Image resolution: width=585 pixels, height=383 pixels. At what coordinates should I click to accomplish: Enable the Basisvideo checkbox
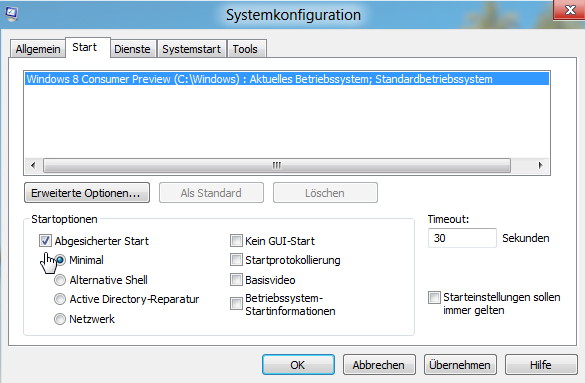236,280
